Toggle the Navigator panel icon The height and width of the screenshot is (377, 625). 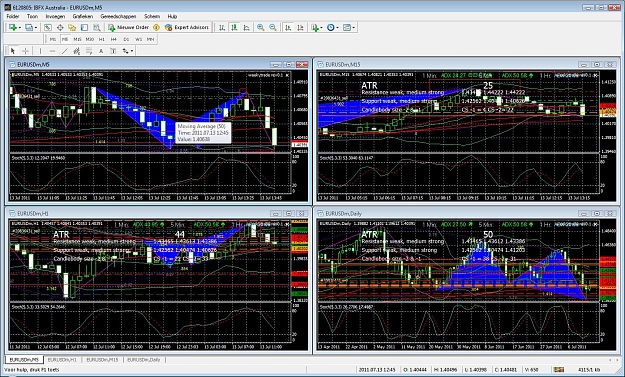coord(72,27)
